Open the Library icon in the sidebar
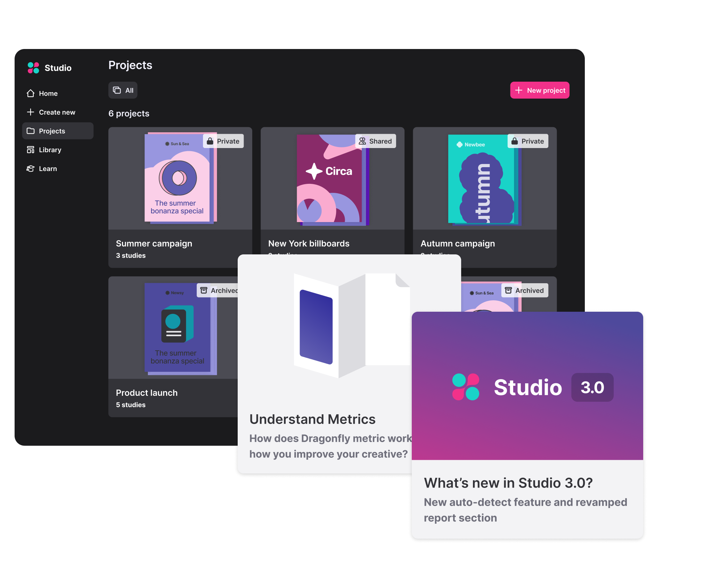Image resolution: width=712 pixels, height=588 pixels. click(31, 149)
